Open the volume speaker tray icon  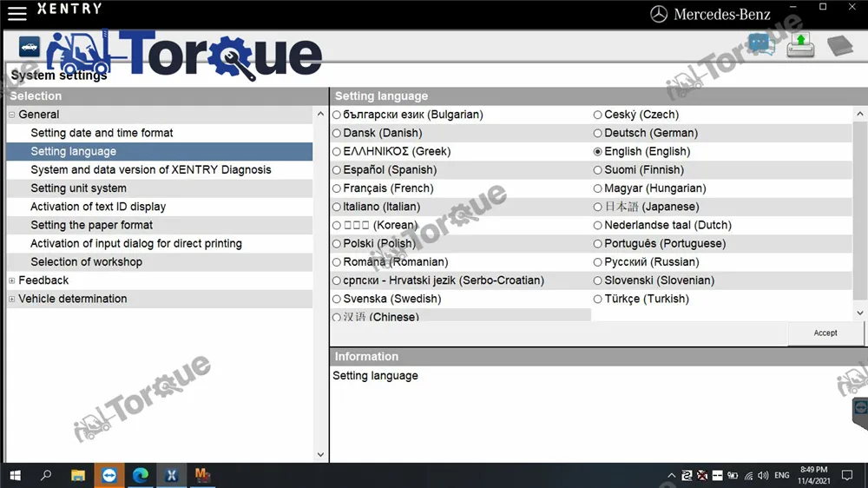click(x=763, y=475)
